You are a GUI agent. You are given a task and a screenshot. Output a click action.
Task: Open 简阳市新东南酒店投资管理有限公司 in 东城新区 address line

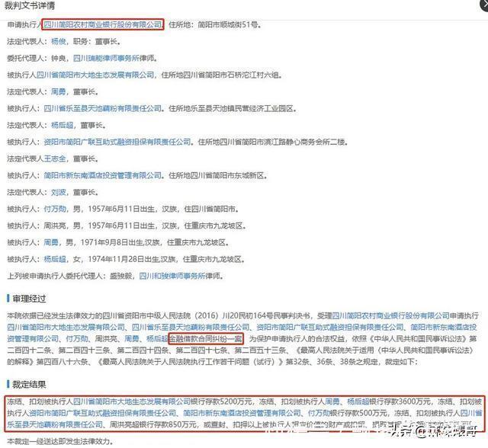tap(103, 176)
